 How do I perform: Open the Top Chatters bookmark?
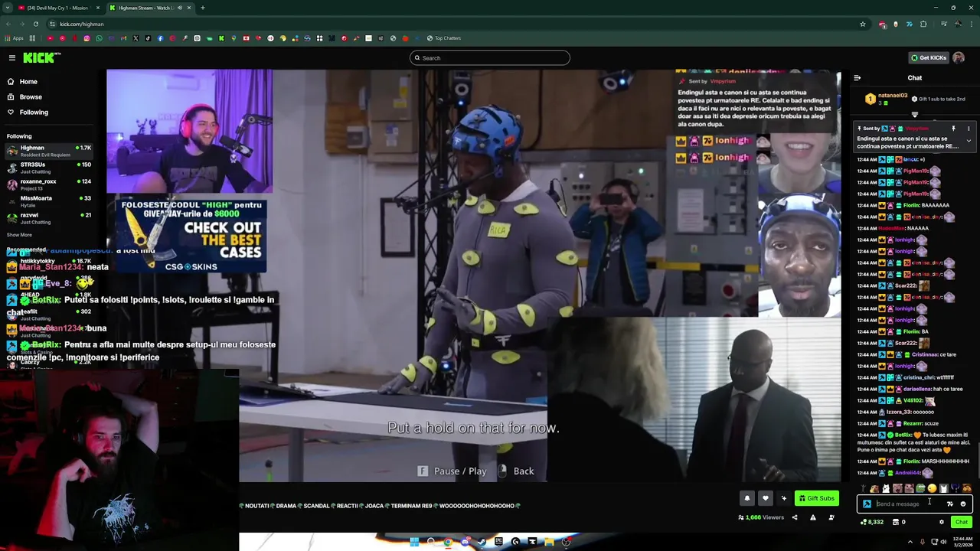click(x=444, y=38)
